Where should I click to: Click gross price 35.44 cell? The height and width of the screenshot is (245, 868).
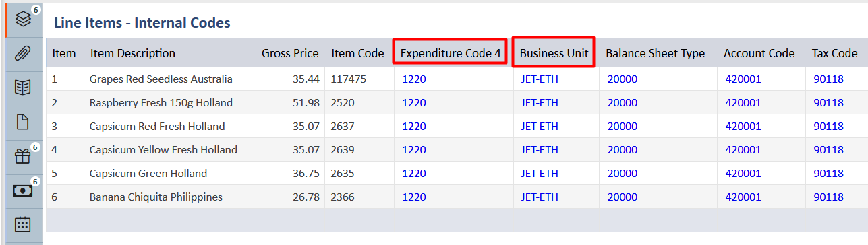tap(306, 79)
